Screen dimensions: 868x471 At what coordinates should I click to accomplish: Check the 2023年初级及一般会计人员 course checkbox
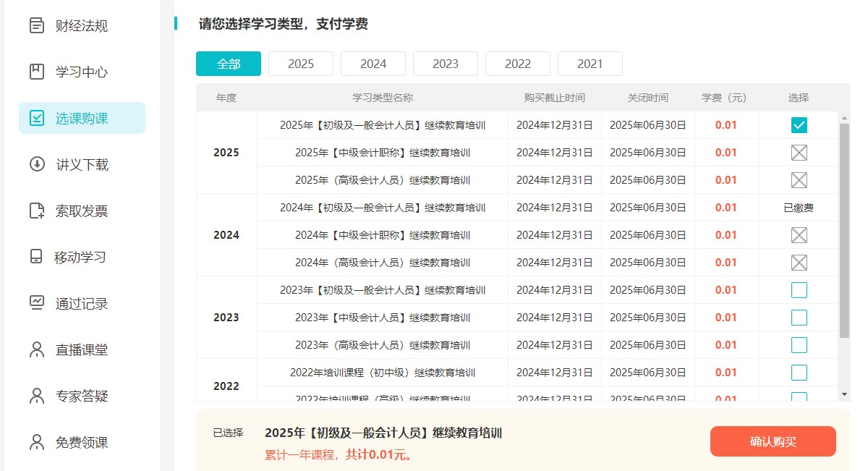(x=799, y=290)
